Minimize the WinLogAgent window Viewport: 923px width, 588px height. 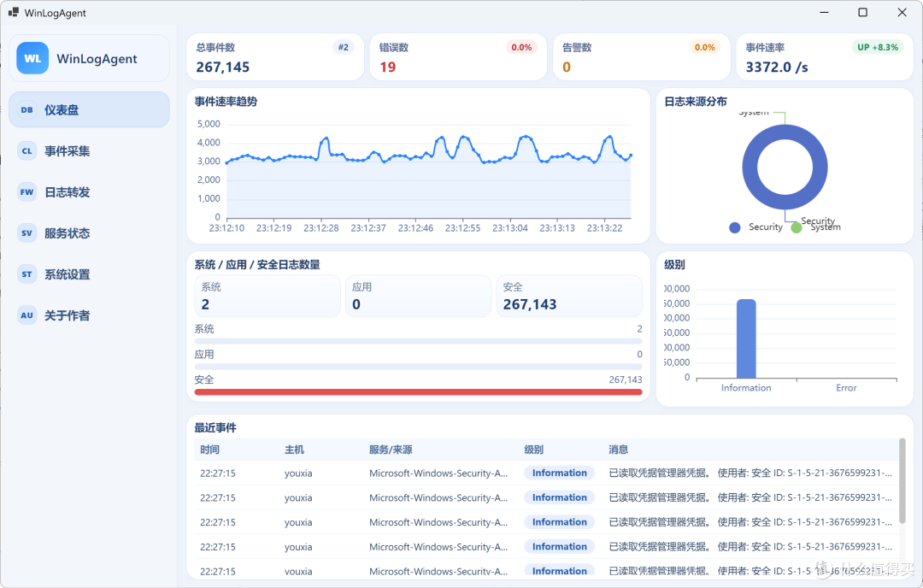coord(824,12)
